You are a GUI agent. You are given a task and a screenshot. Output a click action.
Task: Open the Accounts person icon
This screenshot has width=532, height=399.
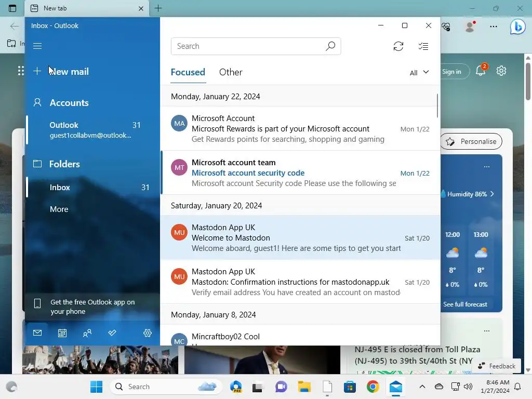[x=37, y=102]
